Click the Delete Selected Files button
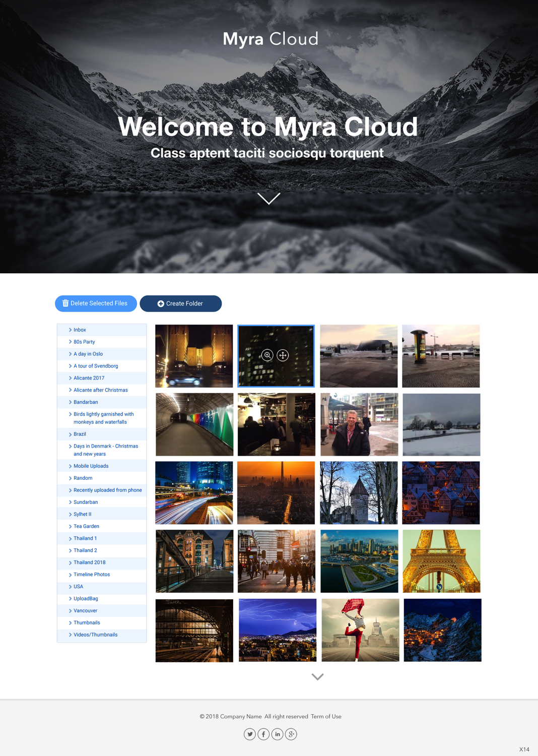The image size is (538, 756). click(x=96, y=303)
